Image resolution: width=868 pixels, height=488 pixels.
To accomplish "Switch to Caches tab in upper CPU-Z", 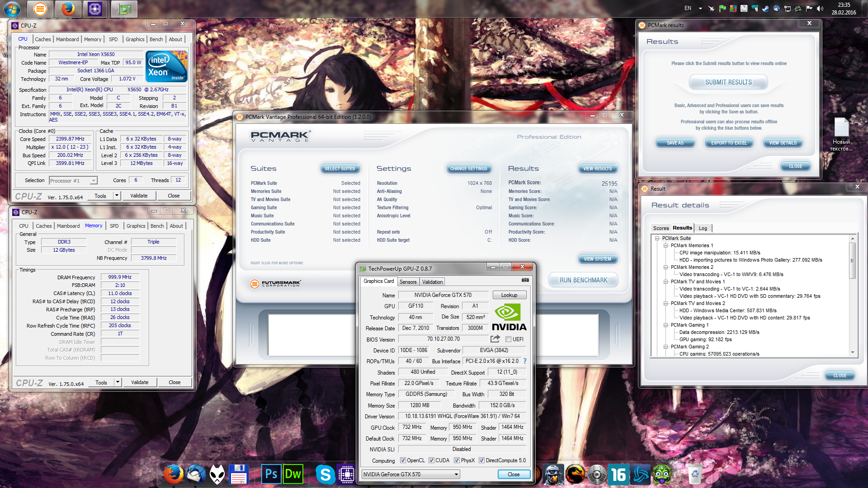I will (x=43, y=39).
